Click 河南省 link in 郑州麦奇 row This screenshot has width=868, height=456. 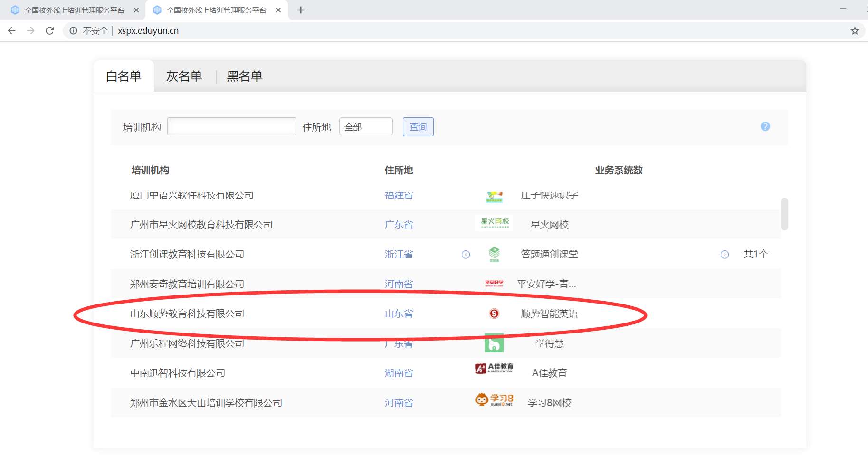coord(399,284)
